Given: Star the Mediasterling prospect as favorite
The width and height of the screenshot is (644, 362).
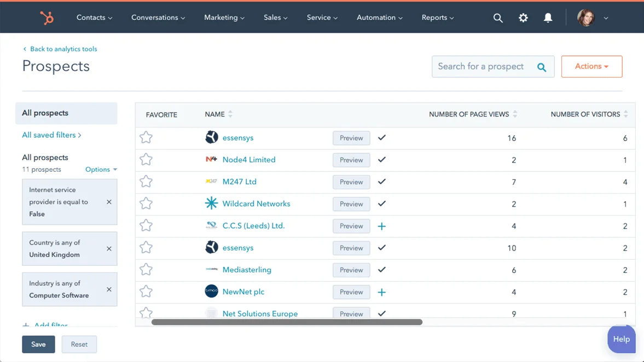Looking at the screenshot, I should [146, 270].
